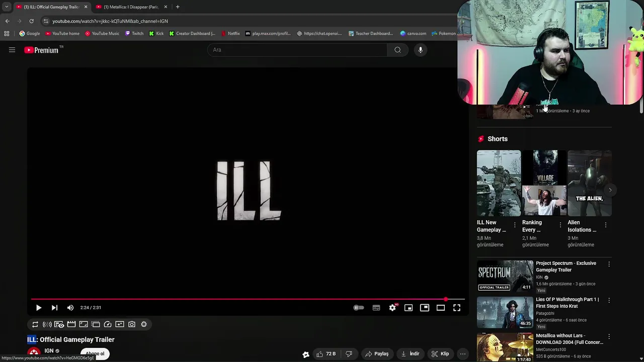Toggle the loop video button
This screenshot has width=644, height=362.
35,325
